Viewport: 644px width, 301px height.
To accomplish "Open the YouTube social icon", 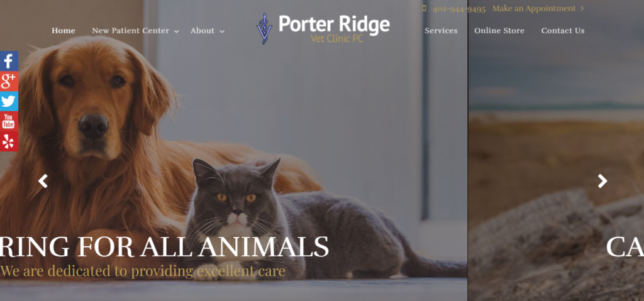I will pyautogui.click(x=9, y=121).
